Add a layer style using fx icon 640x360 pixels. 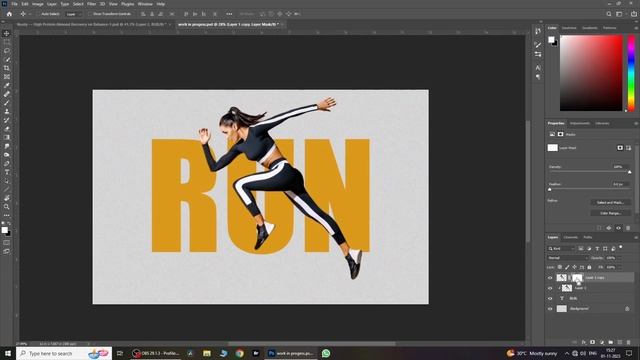click(x=584, y=342)
